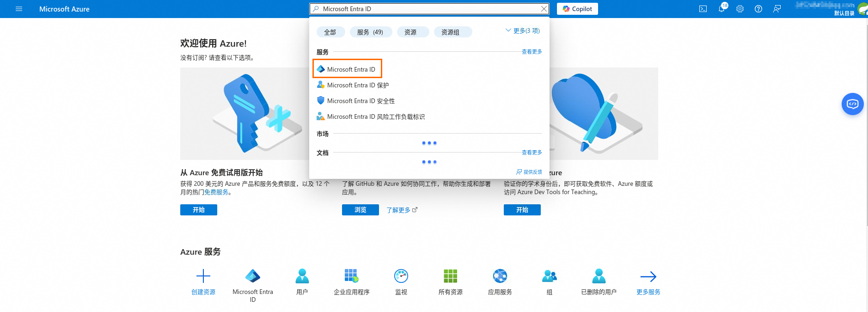Open Microsoft Entra ID service tile

(x=253, y=285)
